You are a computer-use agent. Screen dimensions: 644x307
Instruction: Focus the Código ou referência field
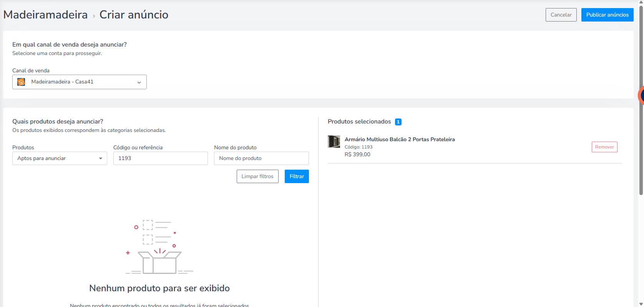[x=160, y=158]
